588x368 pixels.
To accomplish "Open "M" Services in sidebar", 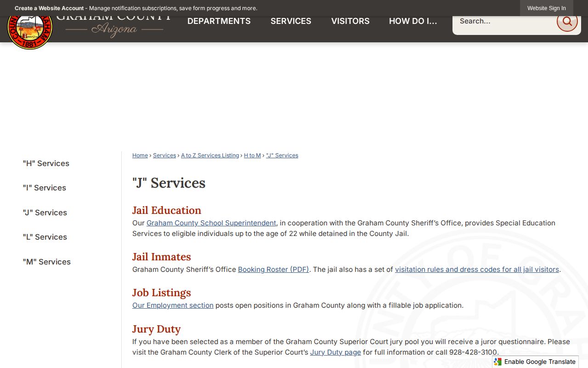I will tap(47, 262).
